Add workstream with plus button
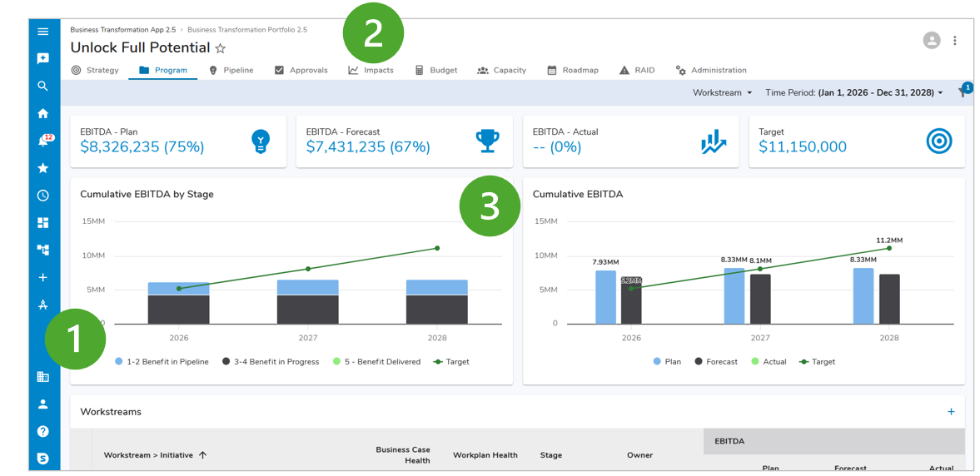Screen dimensions: 980x476 click(x=951, y=412)
